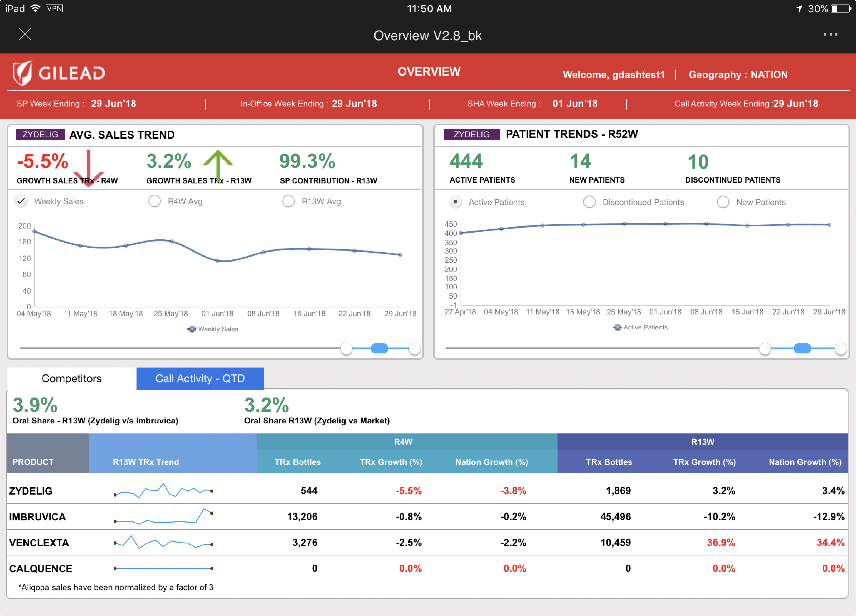
Task: Click the 29 Jun'18 weekly sales data point
Action: click(x=400, y=255)
